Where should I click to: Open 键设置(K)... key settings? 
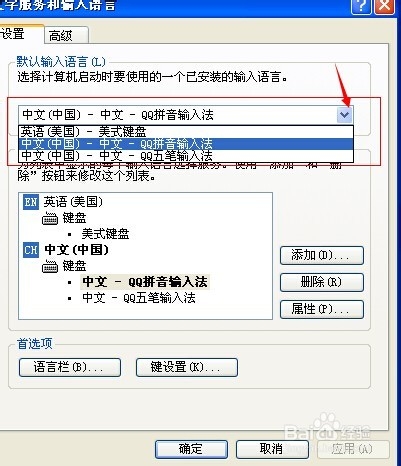point(187,367)
